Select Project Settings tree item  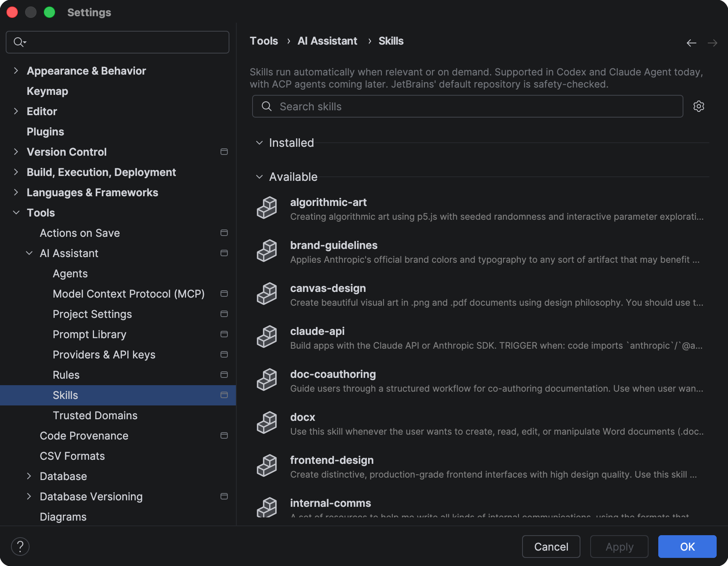(x=92, y=314)
